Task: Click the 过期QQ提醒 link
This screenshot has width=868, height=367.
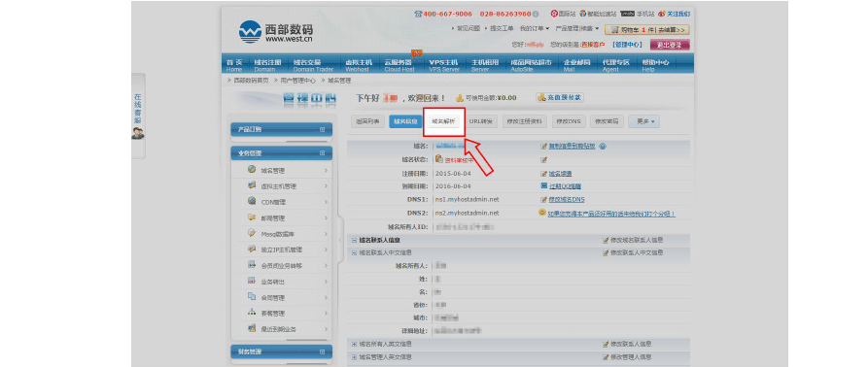Action: tap(565, 186)
